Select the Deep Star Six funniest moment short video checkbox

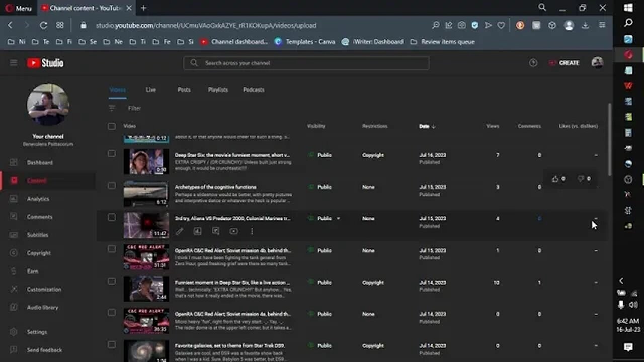[112, 153]
